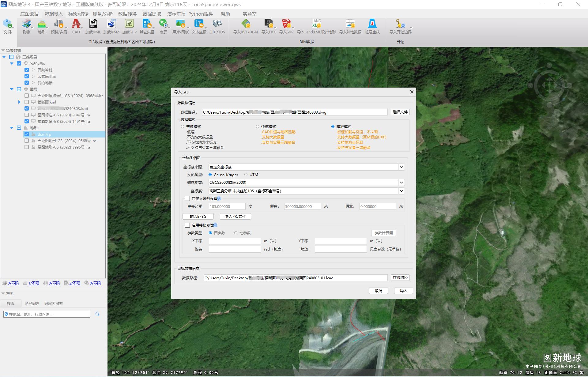Open the 坐标系来源 dropdown

(x=401, y=167)
